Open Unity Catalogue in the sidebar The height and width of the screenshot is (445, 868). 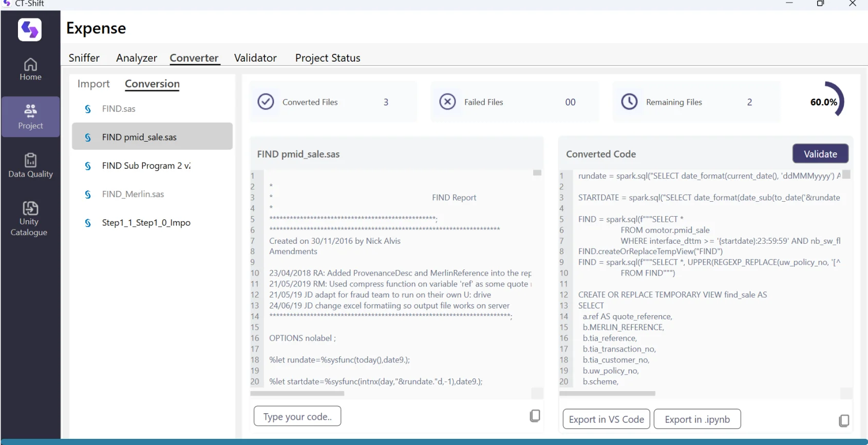pos(29,219)
